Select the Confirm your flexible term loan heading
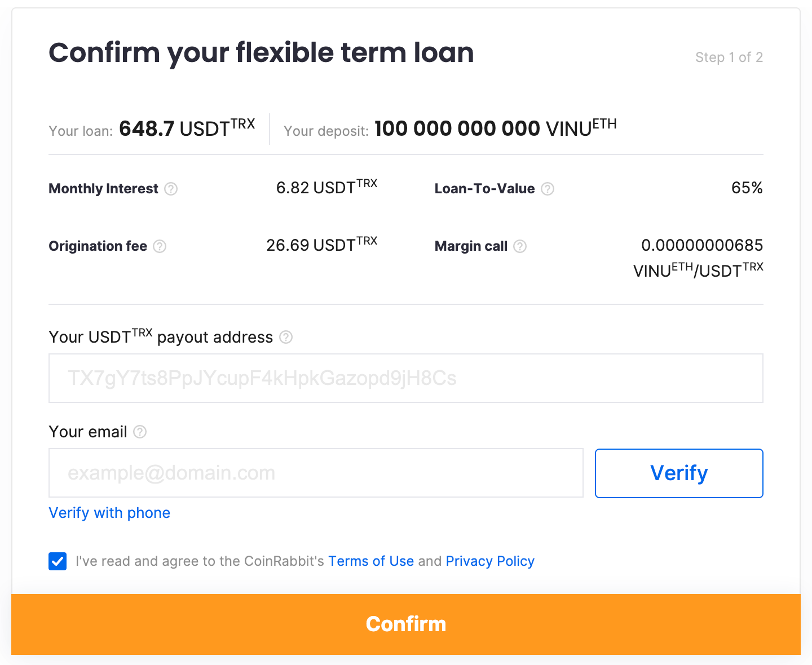Image resolution: width=812 pixels, height=665 pixels. [261, 52]
